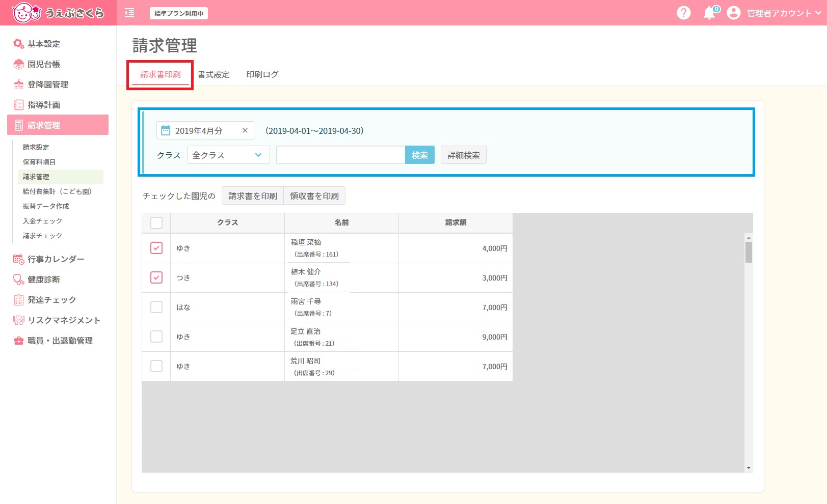Click the 請求管理 calculator icon
The image size is (827, 504).
[x=18, y=125]
